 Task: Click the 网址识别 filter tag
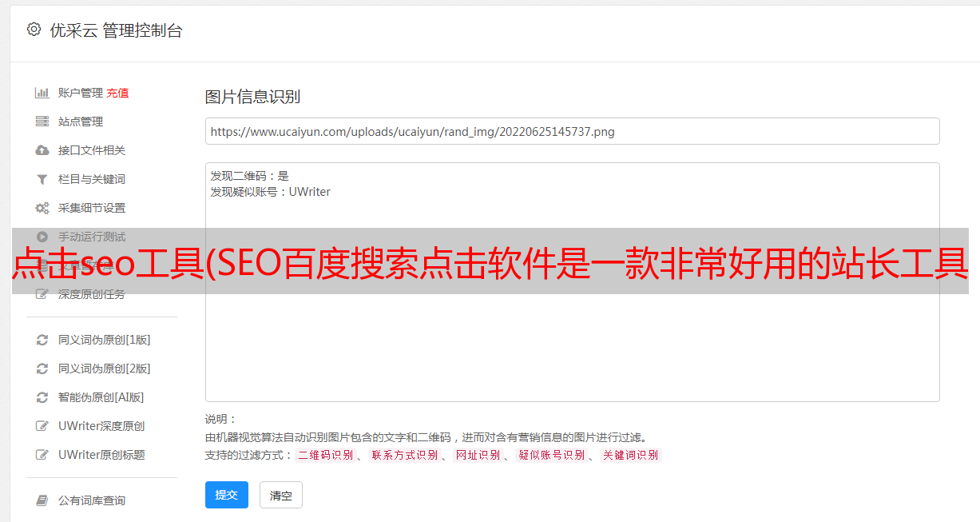click(478, 455)
